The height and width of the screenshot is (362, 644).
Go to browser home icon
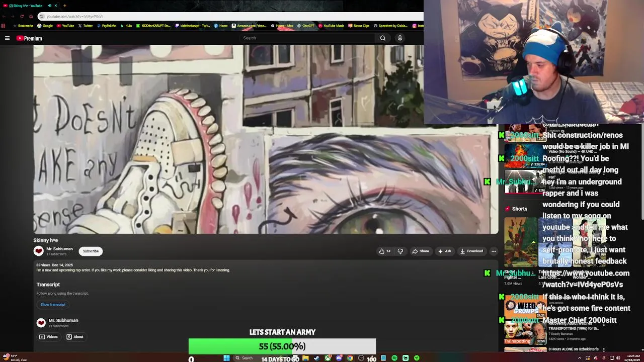tap(31, 16)
